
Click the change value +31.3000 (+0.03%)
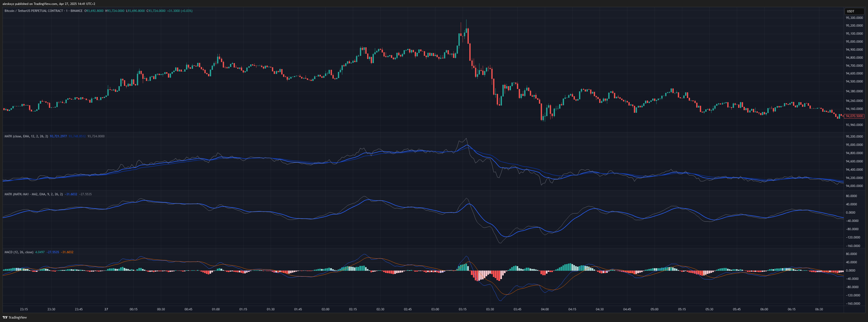tap(180, 11)
